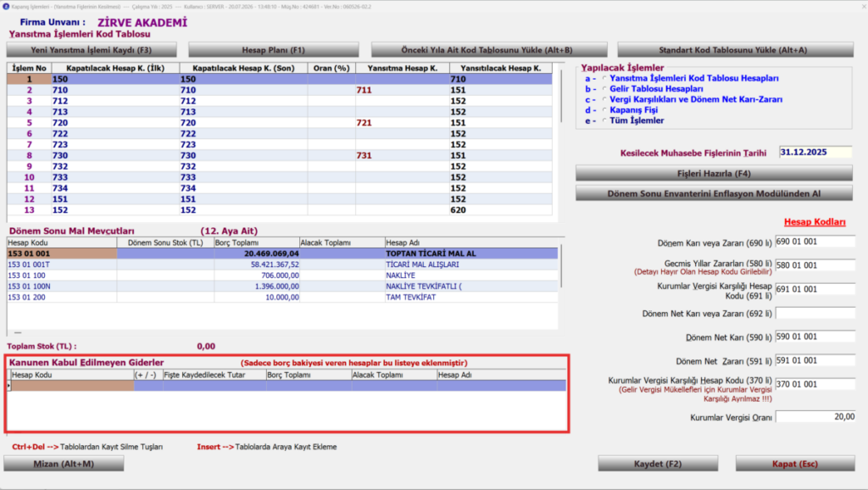Click the Dönem Karı veya Zararı (690 lı) field
The width and height of the screenshot is (868, 490).
(x=815, y=242)
